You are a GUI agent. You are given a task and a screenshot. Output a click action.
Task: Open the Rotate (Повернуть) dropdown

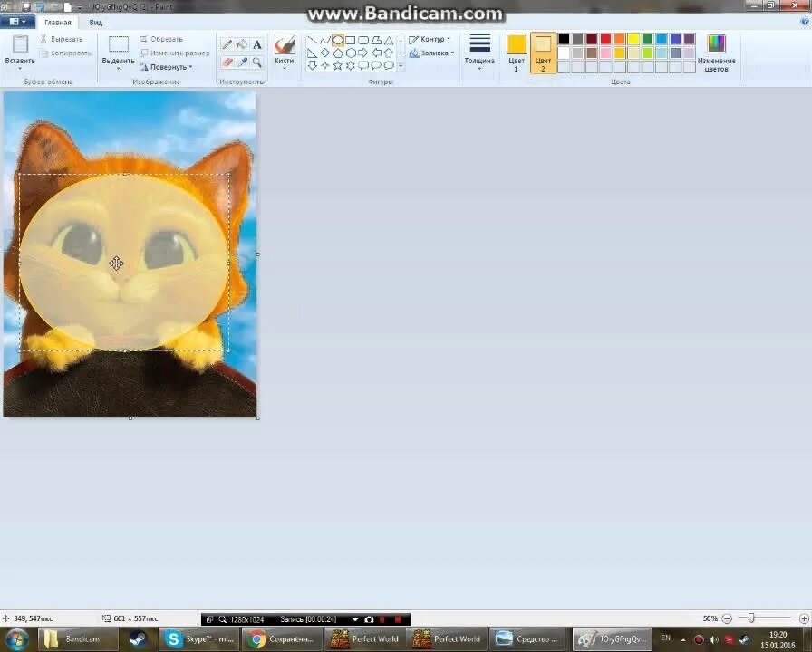(166, 67)
